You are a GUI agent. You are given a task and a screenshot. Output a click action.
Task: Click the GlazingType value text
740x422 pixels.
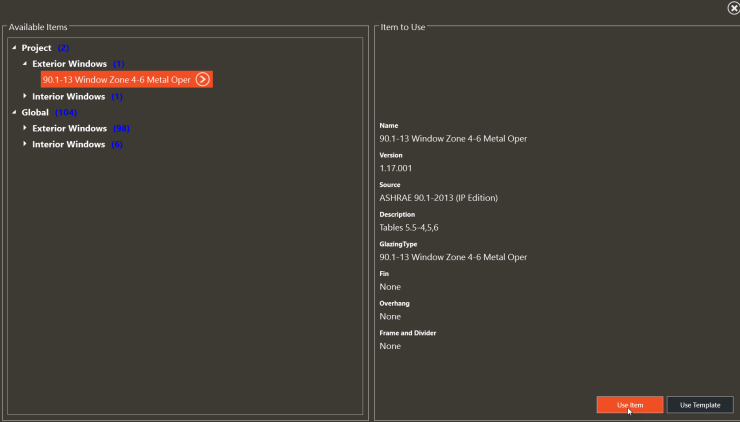(453, 257)
